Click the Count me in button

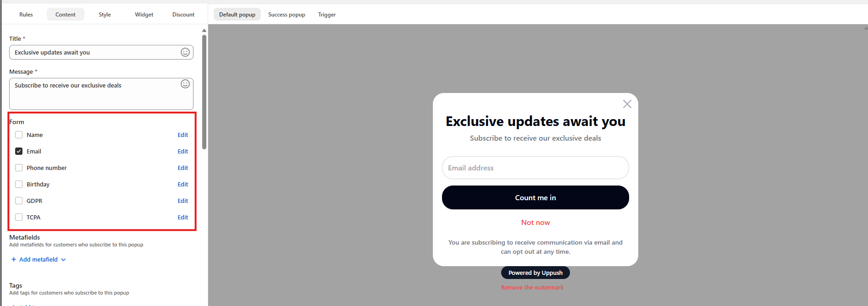pos(536,197)
